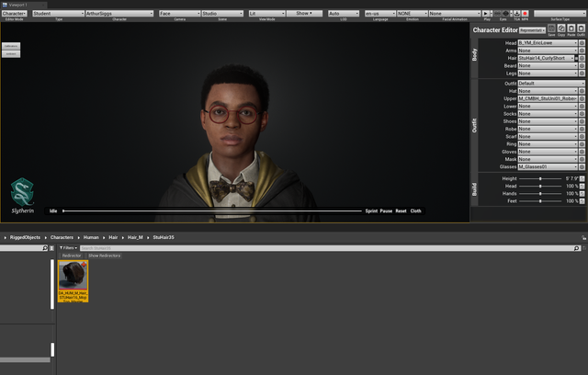
Task: Click the Idle animation timeline bar
Action: [x=212, y=211]
